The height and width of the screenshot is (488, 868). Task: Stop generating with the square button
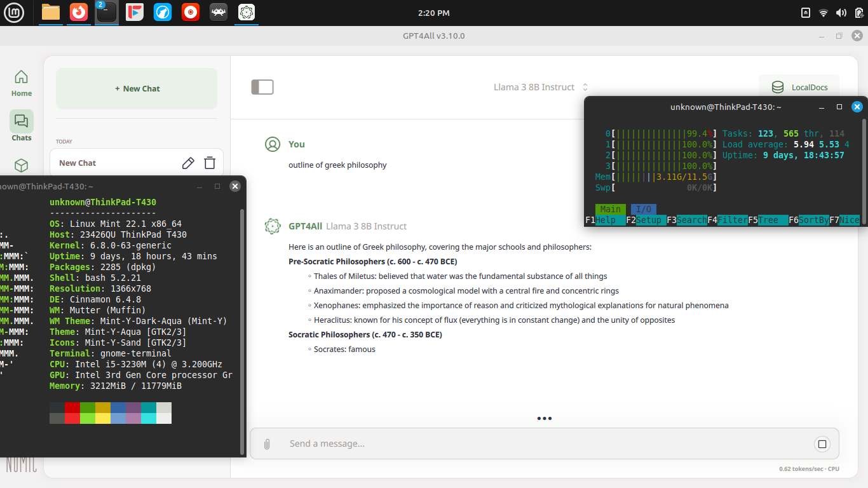(822, 444)
